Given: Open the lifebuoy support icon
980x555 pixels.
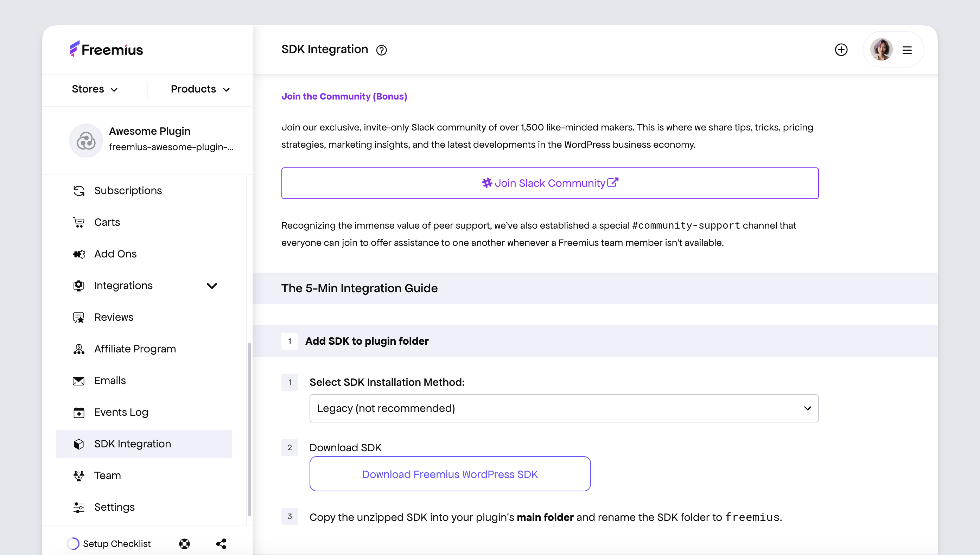Looking at the screenshot, I should pyautogui.click(x=184, y=543).
